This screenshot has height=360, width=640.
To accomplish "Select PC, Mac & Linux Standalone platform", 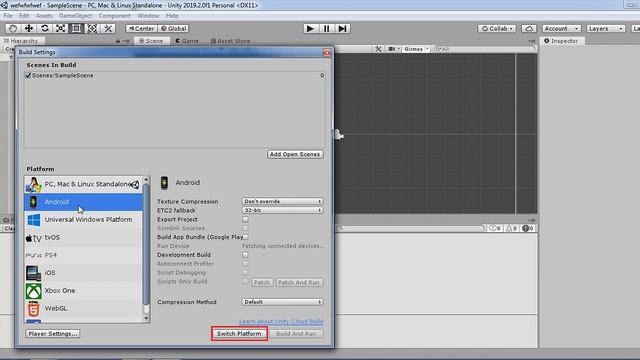I will pos(84,184).
